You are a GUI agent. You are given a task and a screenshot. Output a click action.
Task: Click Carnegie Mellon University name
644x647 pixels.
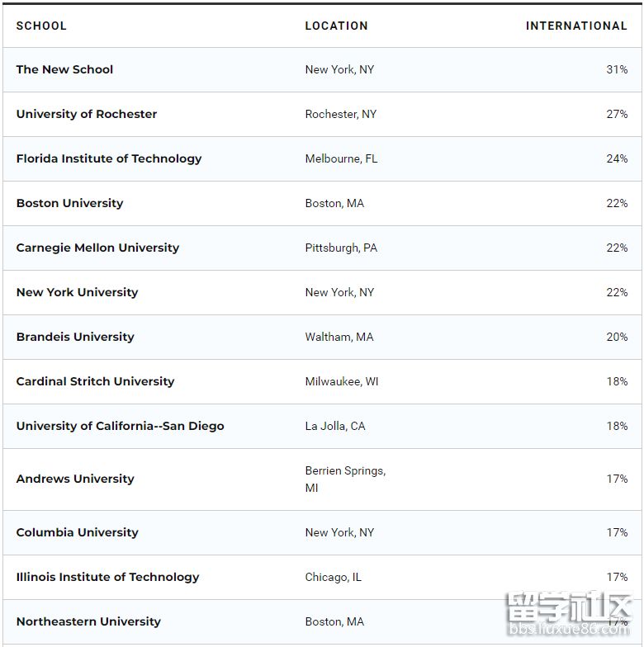pos(97,248)
